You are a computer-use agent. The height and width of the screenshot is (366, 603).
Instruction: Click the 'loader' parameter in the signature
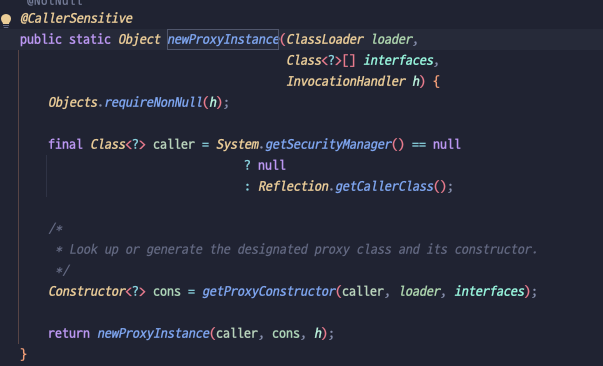(392, 39)
